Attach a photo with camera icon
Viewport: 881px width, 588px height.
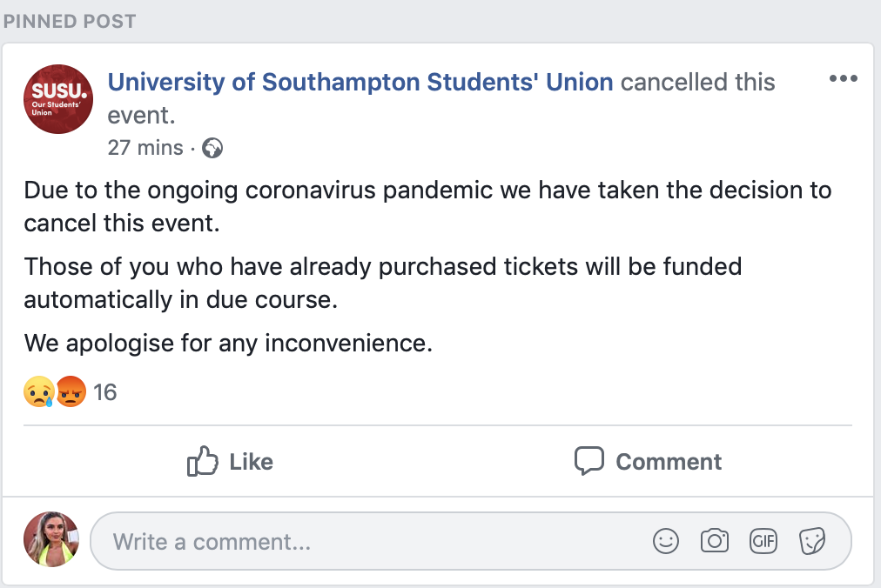pyautogui.click(x=715, y=541)
